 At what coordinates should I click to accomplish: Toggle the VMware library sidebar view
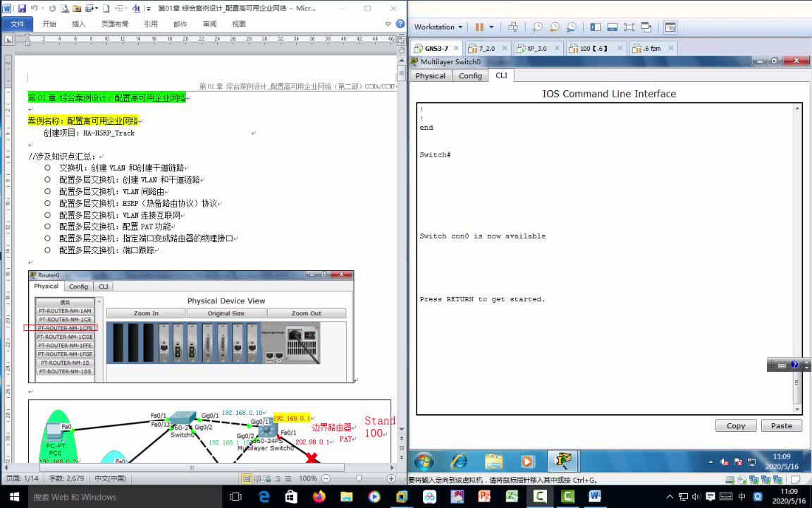pos(596,28)
